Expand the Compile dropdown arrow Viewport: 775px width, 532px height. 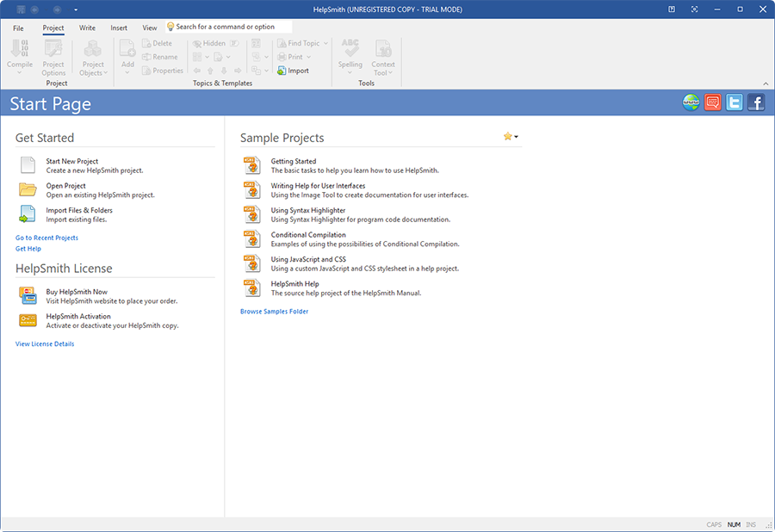tap(20, 72)
